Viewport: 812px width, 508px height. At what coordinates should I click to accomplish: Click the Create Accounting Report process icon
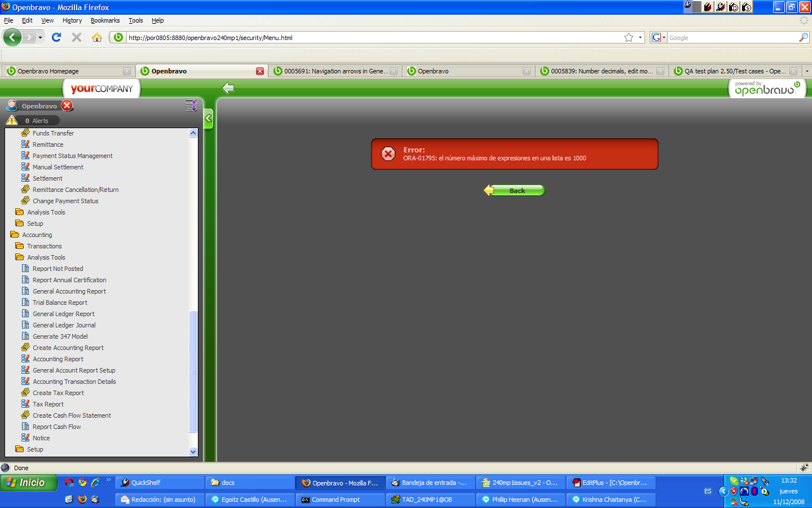point(25,347)
